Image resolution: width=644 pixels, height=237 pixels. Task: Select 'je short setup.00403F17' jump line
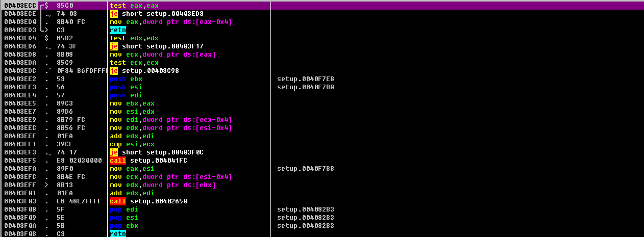(x=157, y=46)
